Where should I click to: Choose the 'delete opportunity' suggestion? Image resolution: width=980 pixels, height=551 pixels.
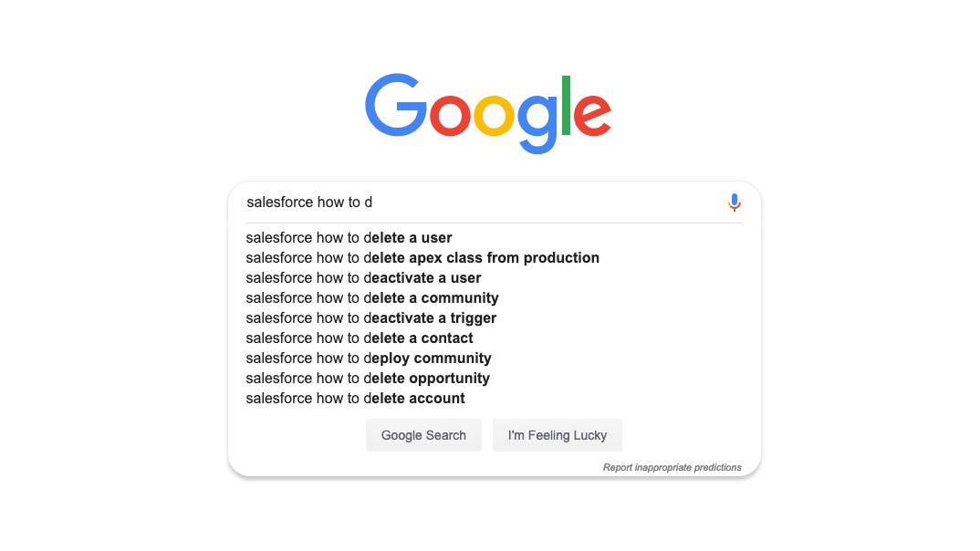[368, 379]
